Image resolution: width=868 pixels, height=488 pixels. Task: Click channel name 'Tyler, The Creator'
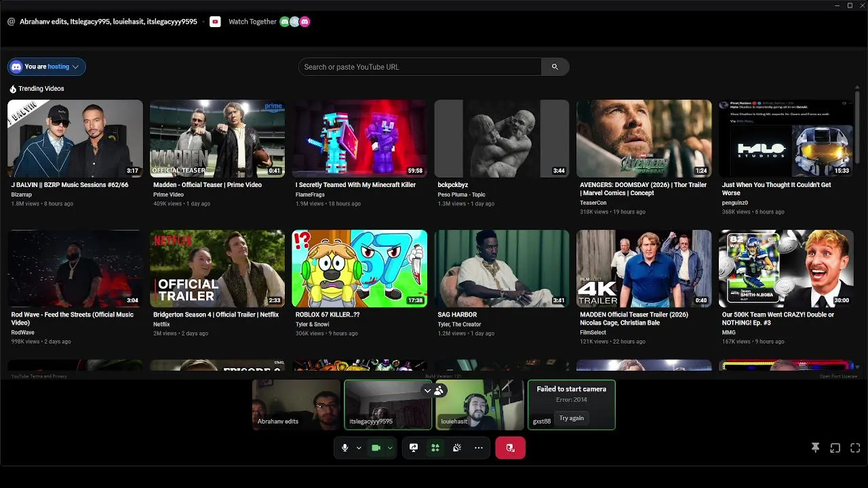tap(460, 324)
